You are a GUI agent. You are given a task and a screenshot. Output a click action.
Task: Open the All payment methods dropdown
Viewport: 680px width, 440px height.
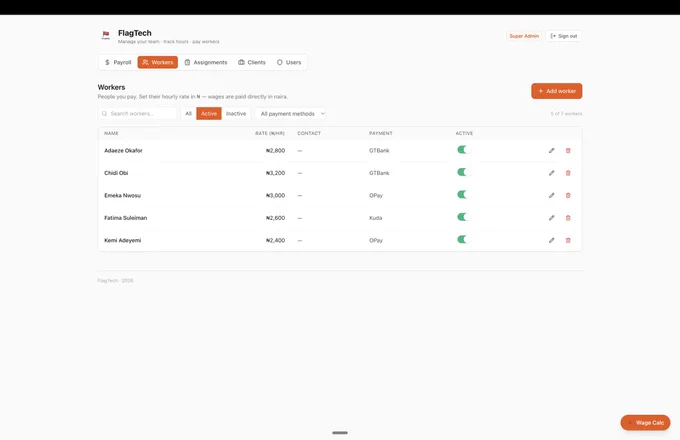[x=291, y=114]
